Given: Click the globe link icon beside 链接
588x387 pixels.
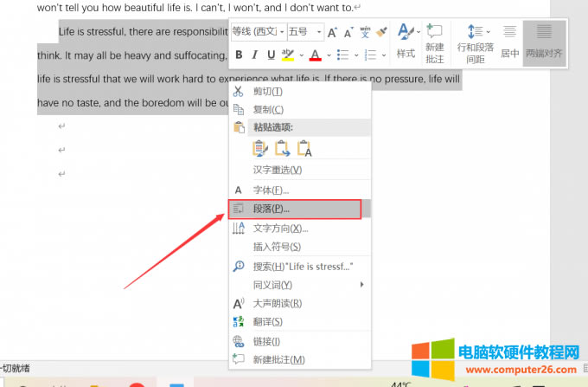Looking at the screenshot, I should (239, 342).
